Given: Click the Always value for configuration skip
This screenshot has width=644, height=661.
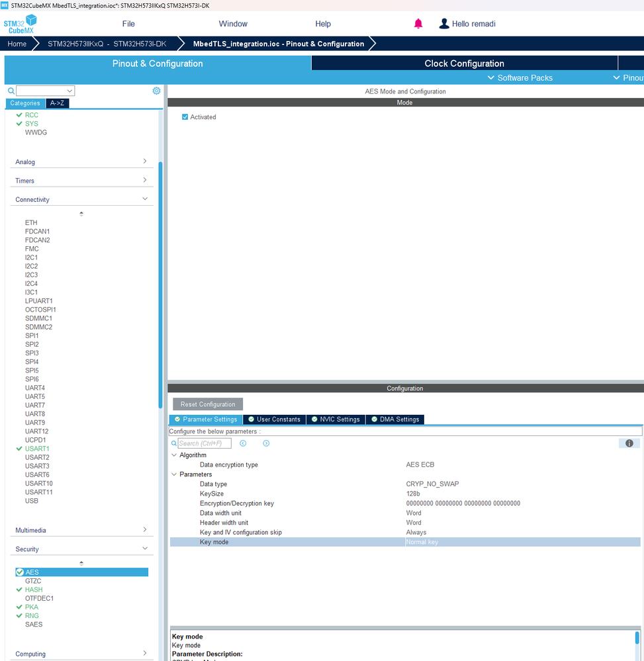Looking at the screenshot, I should coord(416,533).
